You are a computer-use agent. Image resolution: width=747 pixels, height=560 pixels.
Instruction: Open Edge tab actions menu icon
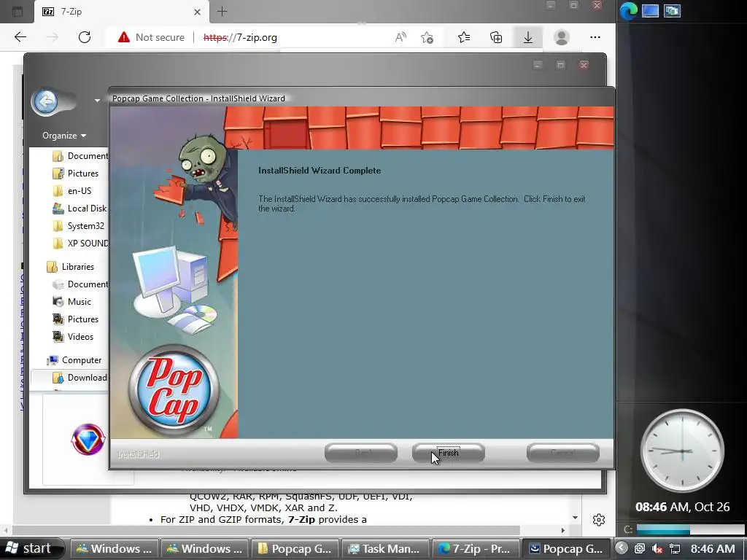(18, 12)
